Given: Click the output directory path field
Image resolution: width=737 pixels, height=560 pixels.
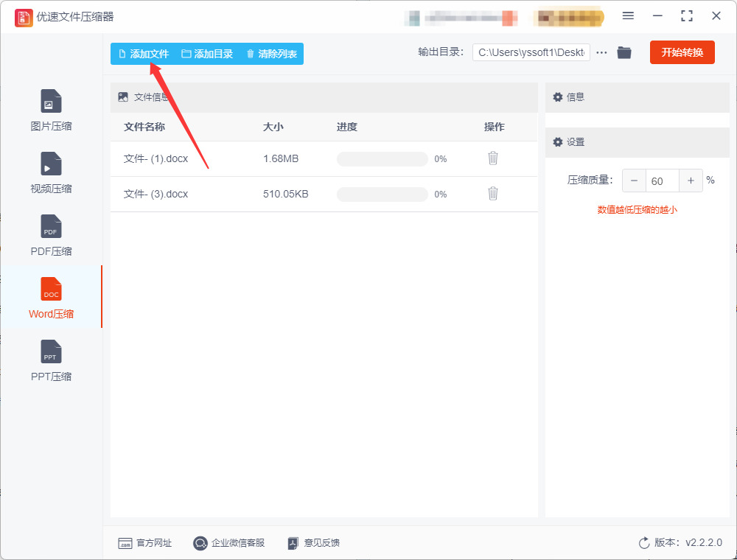Looking at the screenshot, I should [531, 52].
